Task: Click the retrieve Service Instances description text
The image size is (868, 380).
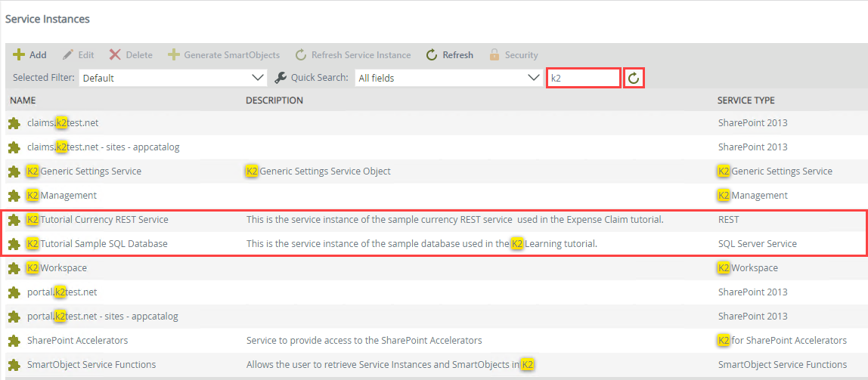Action: (x=390, y=364)
